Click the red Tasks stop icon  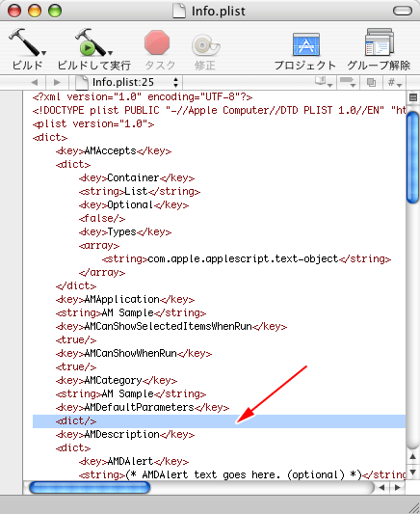point(157,42)
